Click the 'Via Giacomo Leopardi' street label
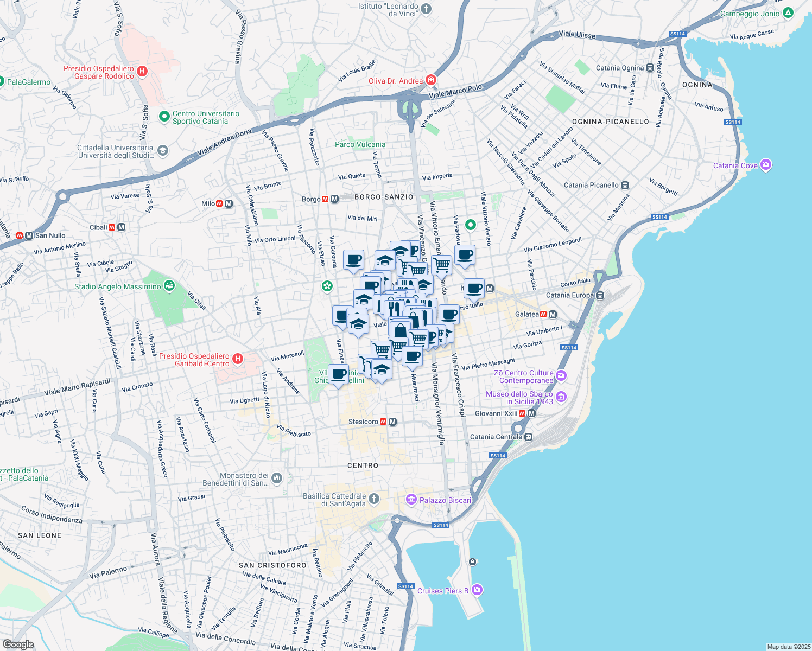Viewport: 812px width, 651px height. (x=553, y=245)
